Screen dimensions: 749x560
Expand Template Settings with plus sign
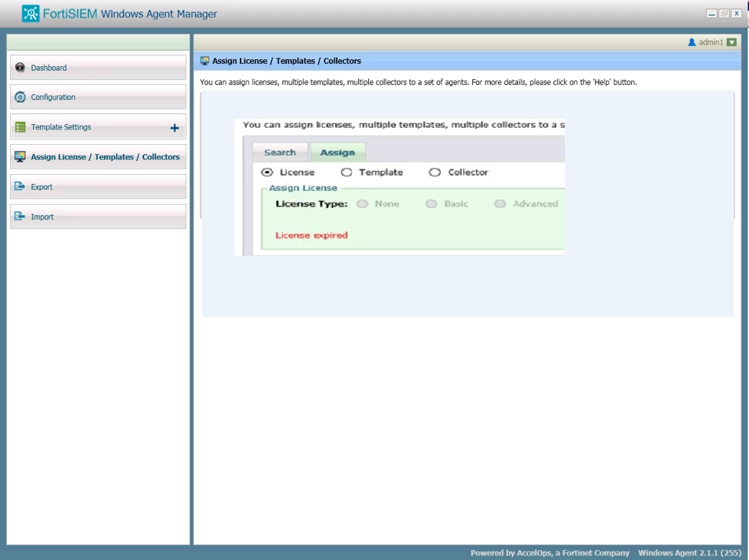(174, 127)
